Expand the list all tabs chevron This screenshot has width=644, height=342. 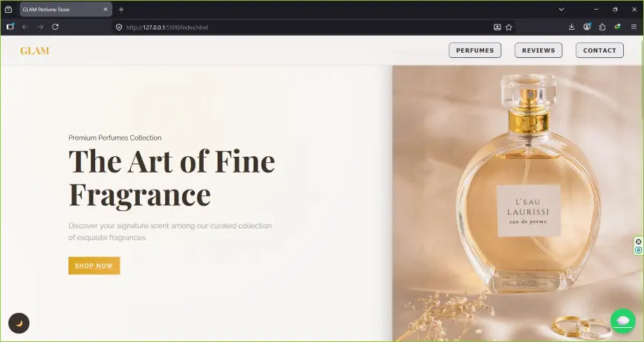[561, 9]
